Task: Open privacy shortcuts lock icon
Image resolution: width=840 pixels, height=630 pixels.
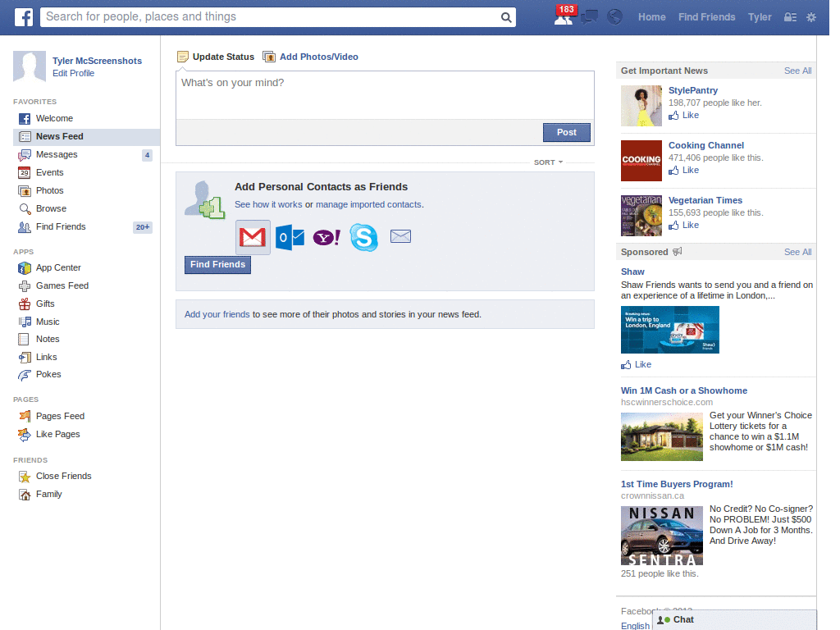Action: point(790,17)
